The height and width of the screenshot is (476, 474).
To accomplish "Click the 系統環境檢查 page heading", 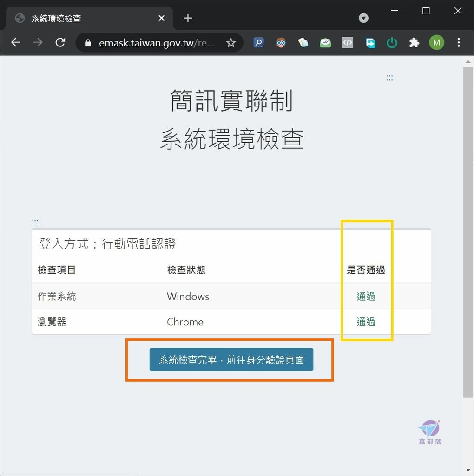I will [232, 139].
